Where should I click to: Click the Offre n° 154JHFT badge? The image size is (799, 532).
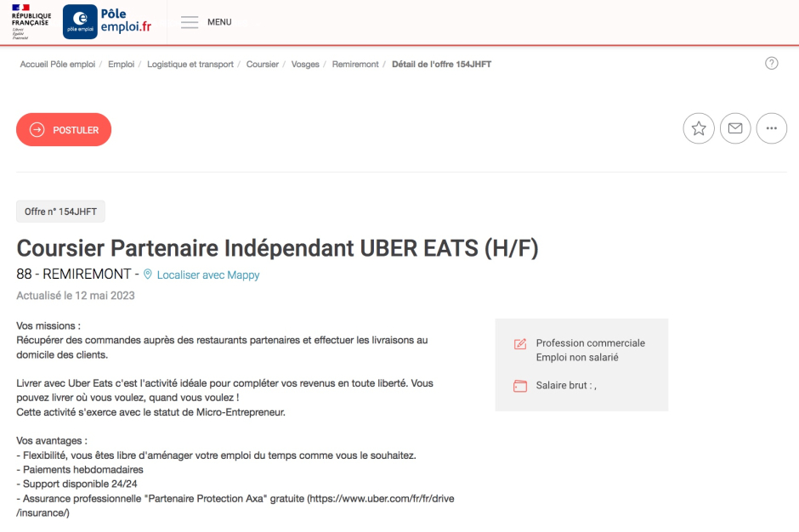click(60, 212)
